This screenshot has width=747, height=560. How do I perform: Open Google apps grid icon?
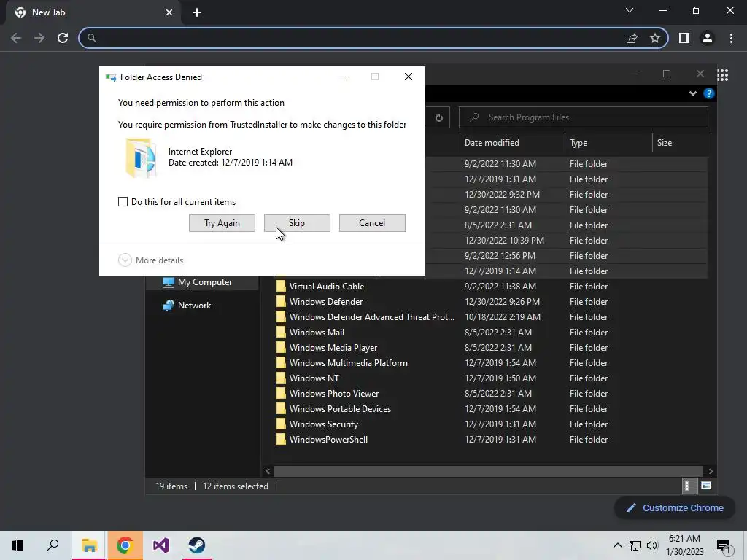click(x=723, y=75)
